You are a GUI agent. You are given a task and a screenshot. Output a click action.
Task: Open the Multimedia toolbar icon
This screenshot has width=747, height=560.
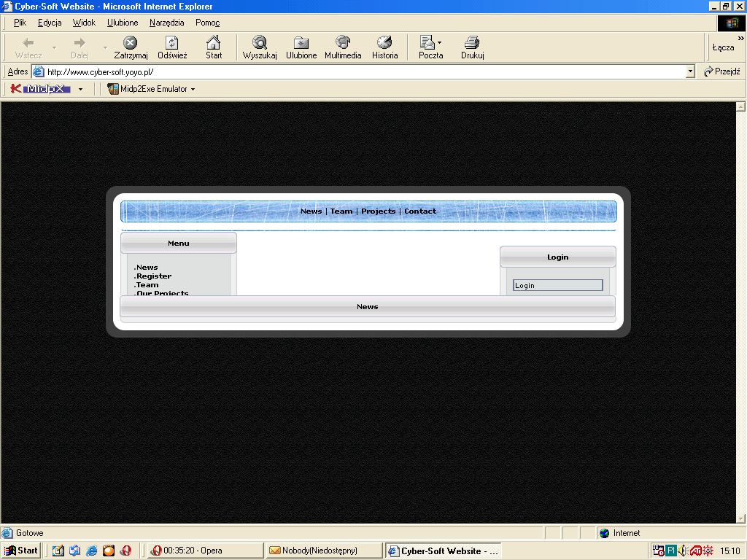(343, 43)
